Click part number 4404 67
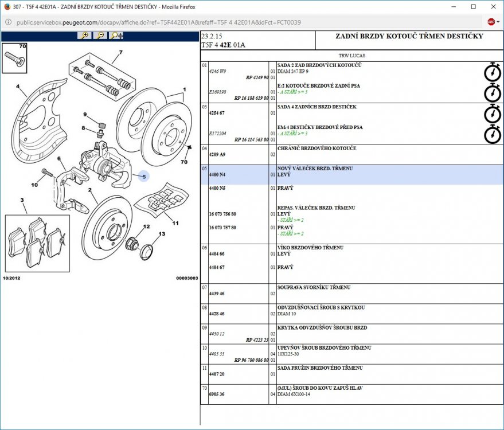Screen dimensions: 504x430 click(217, 267)
